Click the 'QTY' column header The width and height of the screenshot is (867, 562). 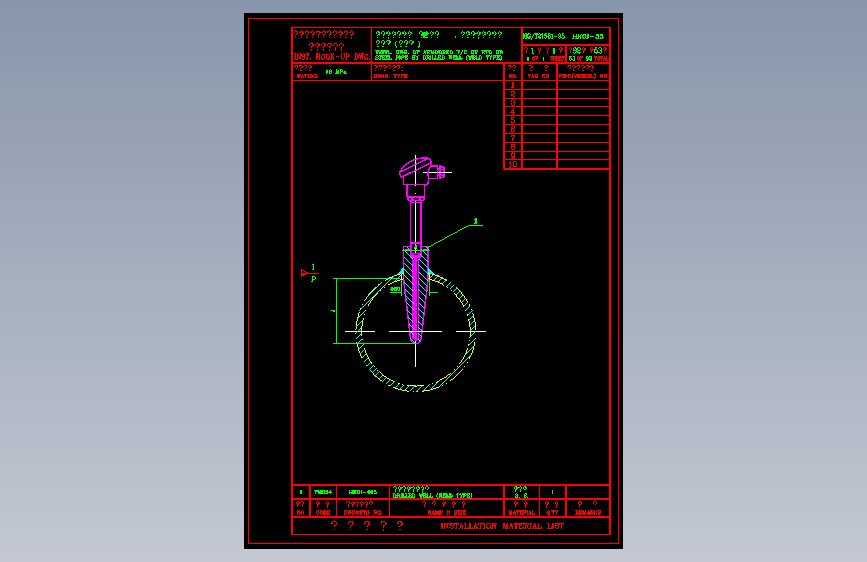pos(552,513)
